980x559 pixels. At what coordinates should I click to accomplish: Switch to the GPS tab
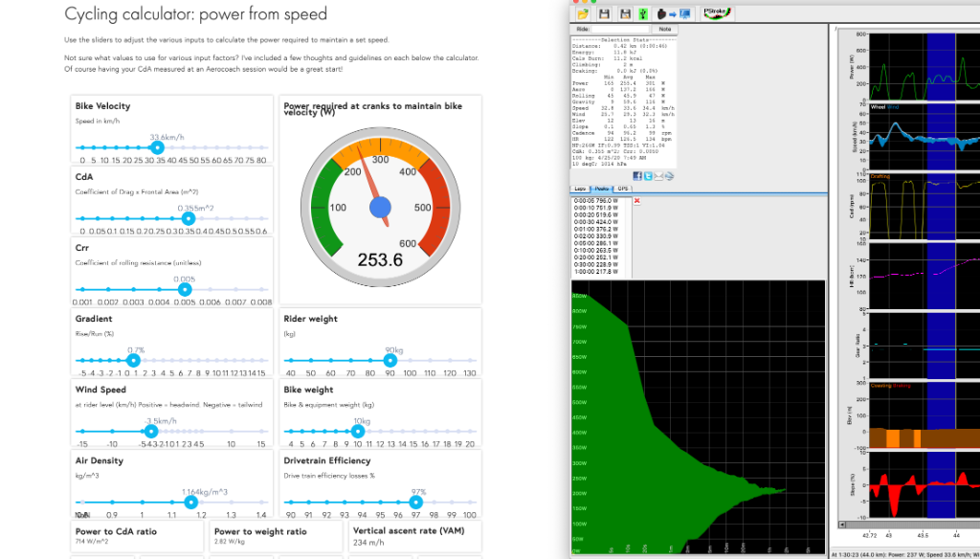coord(624,189)
